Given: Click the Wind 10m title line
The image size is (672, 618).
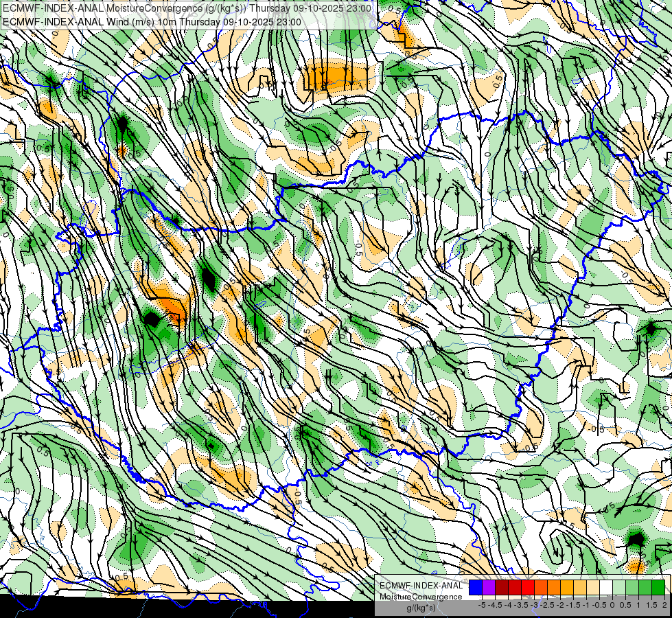Looking at the screenshot, I should coord(151,22).
